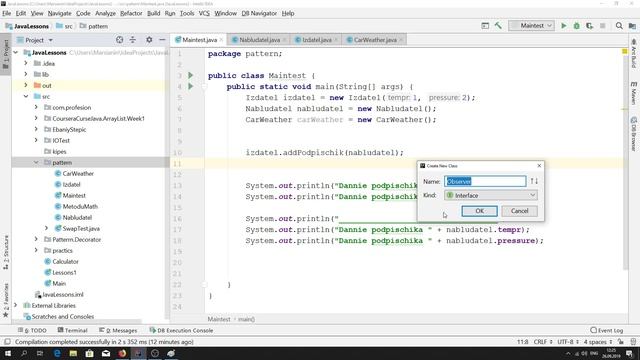Collapse the pattern folder

[x=36, y=162]
